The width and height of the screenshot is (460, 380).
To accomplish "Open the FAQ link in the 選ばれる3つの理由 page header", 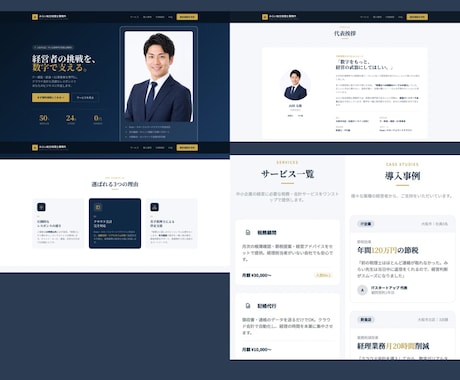I will pos(170,148).
